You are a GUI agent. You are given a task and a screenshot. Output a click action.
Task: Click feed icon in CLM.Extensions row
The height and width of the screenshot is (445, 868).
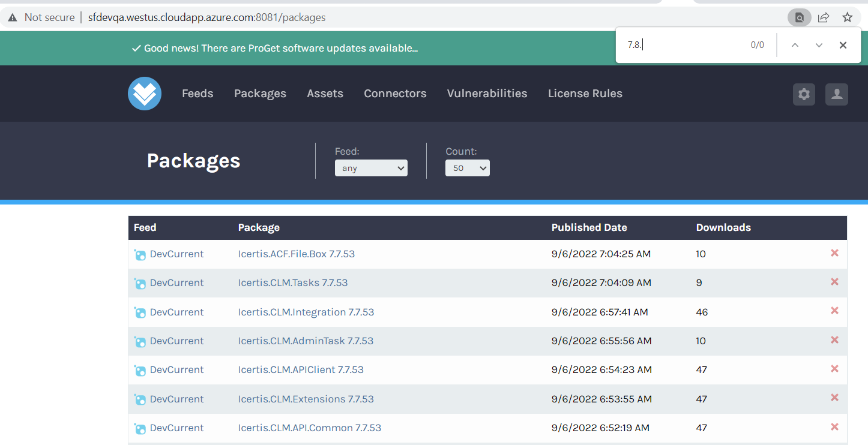tap(140, 399)
